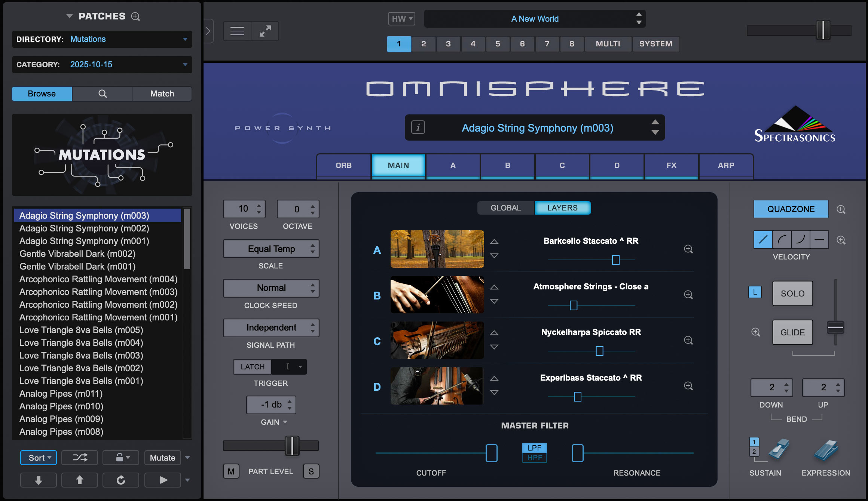
Task: Click the lock icon below the patch list
Action: pyautogui.click(x=118, y=457)
